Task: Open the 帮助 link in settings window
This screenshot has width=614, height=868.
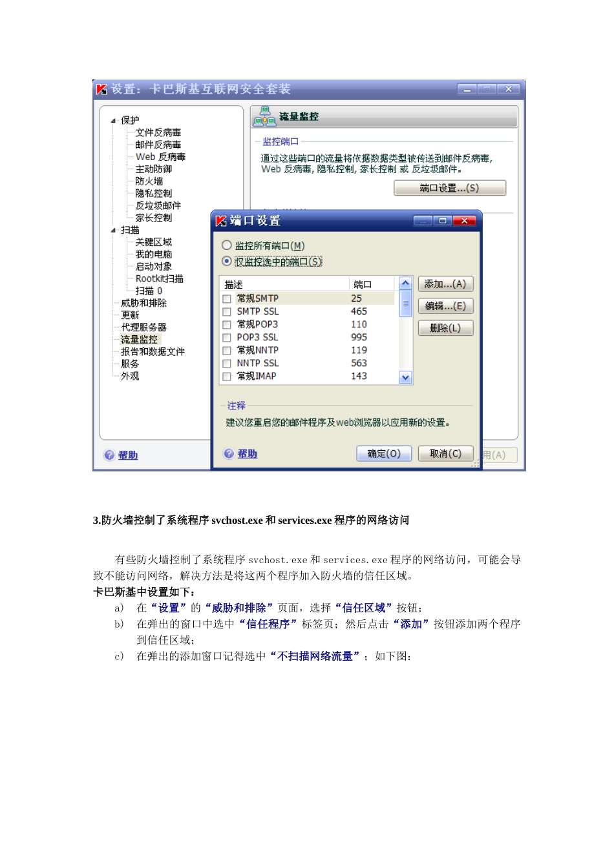Action: [128, 455]
